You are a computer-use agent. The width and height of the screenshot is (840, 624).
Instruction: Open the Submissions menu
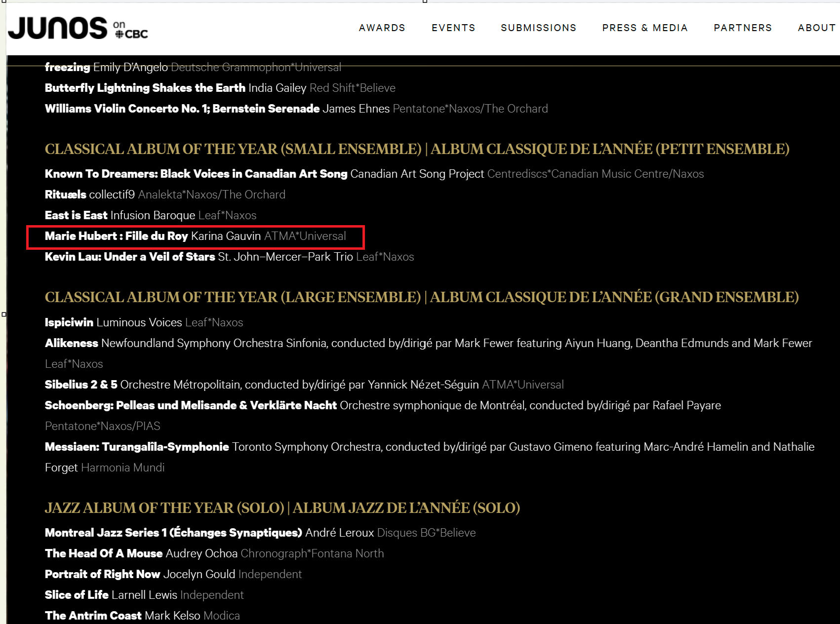[x=538, y=28]
